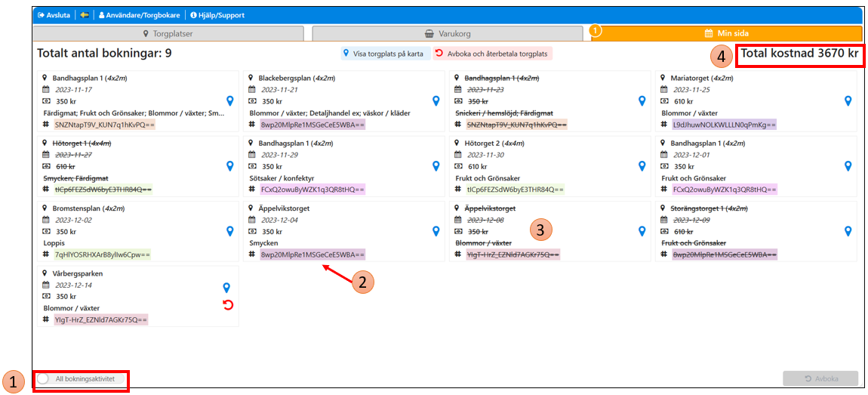Screen dimensions: 868x395
Task: Click the red refund icon on Vårbergsparken card
Action: (x=227, y=304)
